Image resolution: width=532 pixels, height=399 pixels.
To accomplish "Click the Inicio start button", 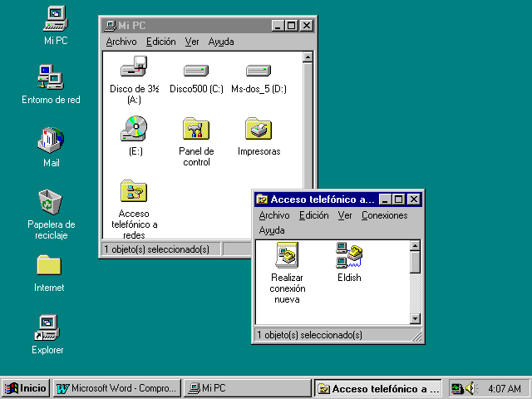I will pos(26,388).
